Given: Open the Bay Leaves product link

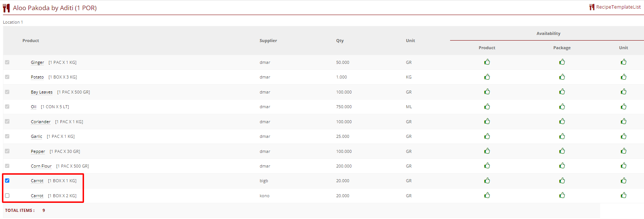Looking at the screenshot, I should pyautogui.click(x=42, y=92).
